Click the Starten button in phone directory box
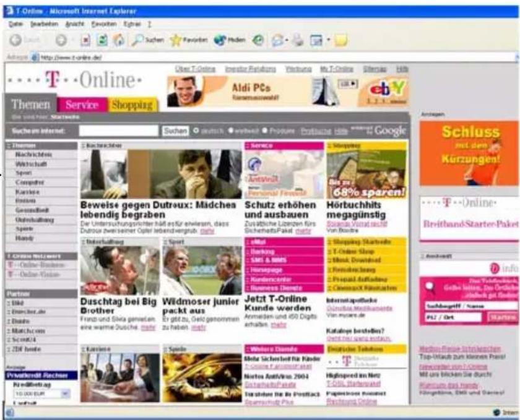Image resolution: width=520 pixels, height=420 pixels. [503, 317]
